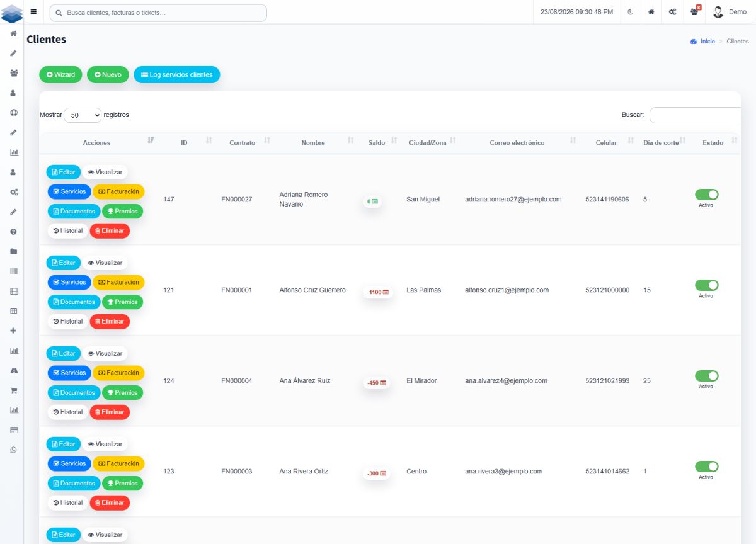Click email adriana.romero27@ejemplo.com
This screenshot has height=544, width=756.
(513, 200)
